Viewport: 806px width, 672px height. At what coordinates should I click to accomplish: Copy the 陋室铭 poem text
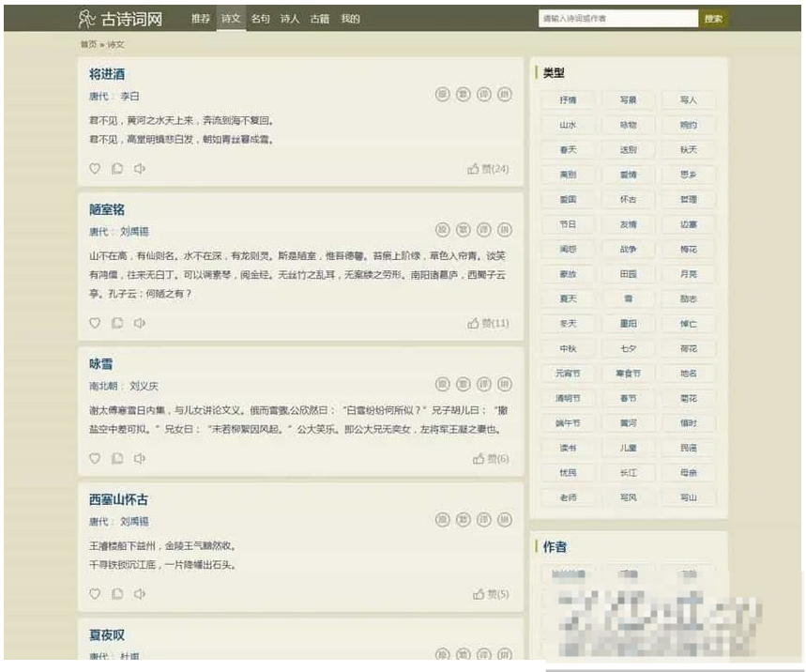click(x=117, y=323)
